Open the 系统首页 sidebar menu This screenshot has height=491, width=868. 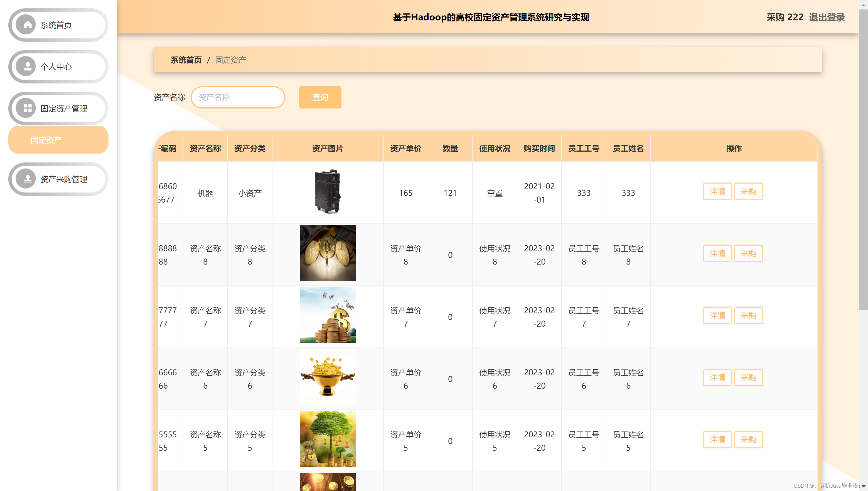tap(58, 25)
